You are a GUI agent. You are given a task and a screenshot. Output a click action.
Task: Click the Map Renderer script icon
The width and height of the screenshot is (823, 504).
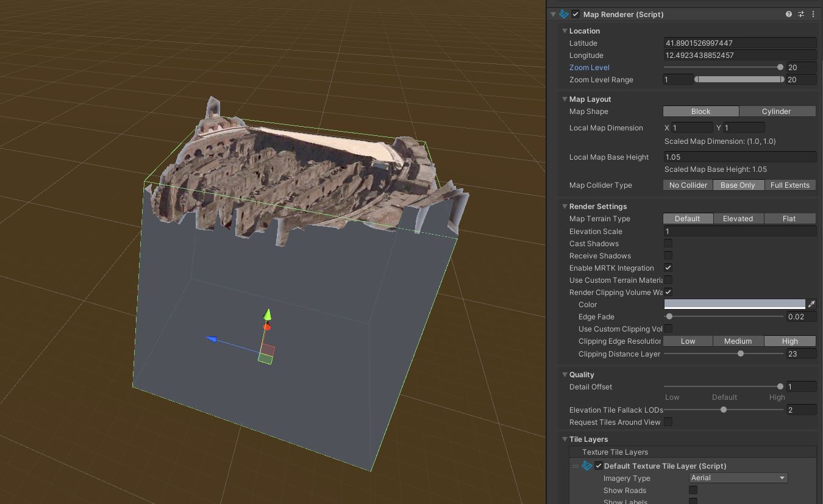pos(562,13)
